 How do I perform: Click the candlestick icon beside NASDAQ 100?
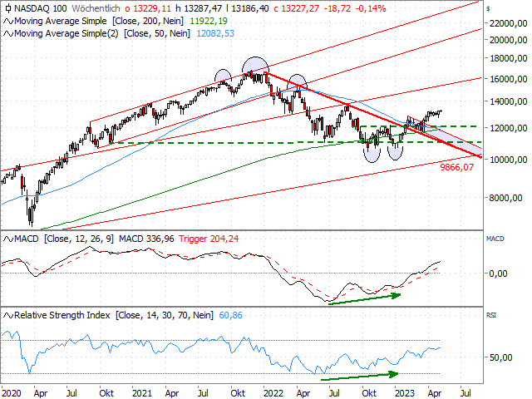[8, 8]
